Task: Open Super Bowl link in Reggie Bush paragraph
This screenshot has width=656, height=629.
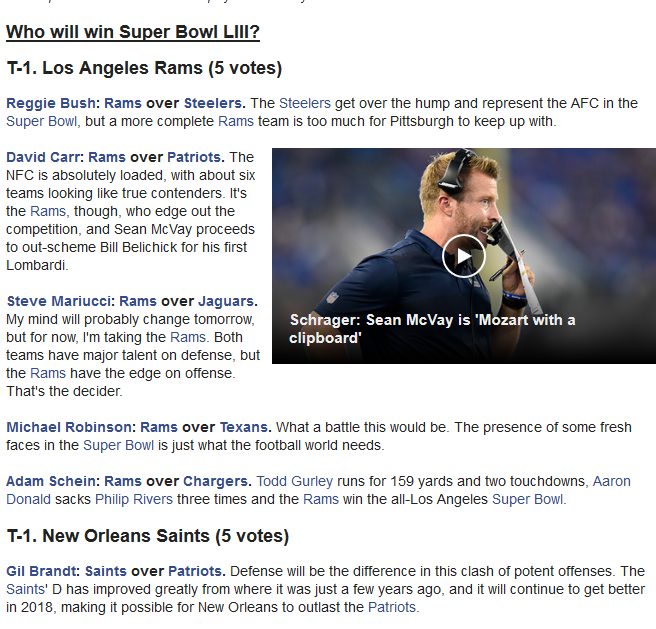Action: click(41, 121)
